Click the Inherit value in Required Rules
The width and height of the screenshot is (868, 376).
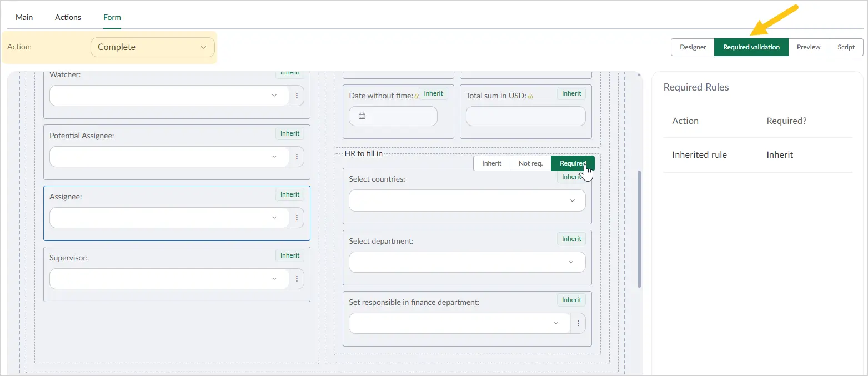coord(780,155)
